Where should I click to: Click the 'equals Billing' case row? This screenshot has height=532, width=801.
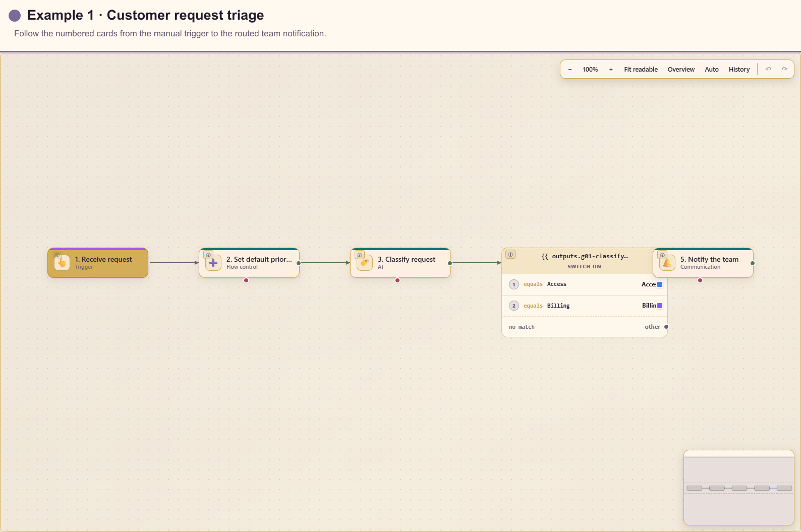(585, 306)
